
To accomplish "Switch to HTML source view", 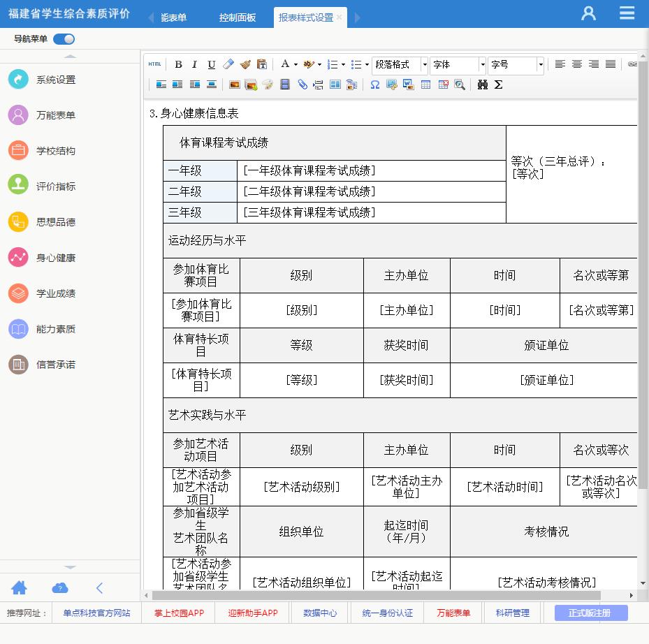I will tap(155, 64).
